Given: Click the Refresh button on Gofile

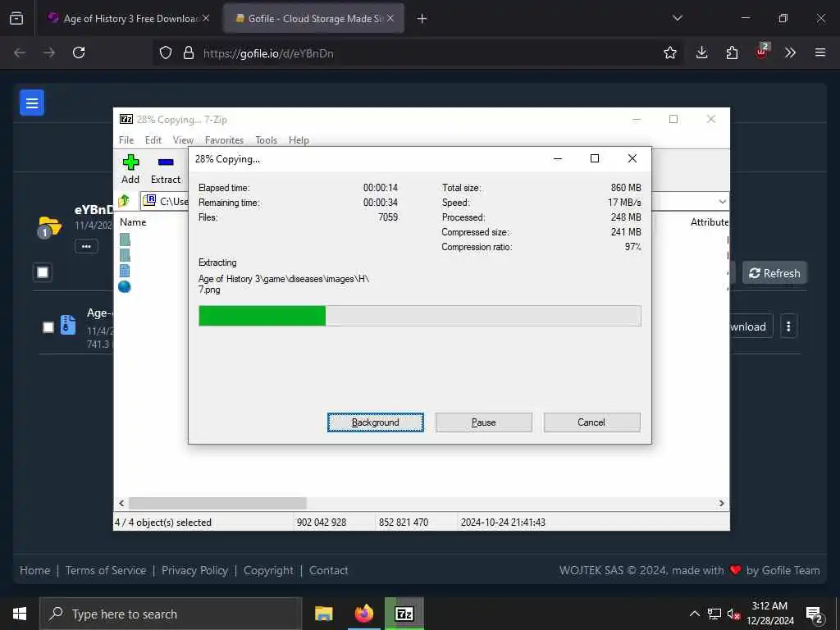Looking at the screenshot, I should pyautogui.click(x=774, y=273).
